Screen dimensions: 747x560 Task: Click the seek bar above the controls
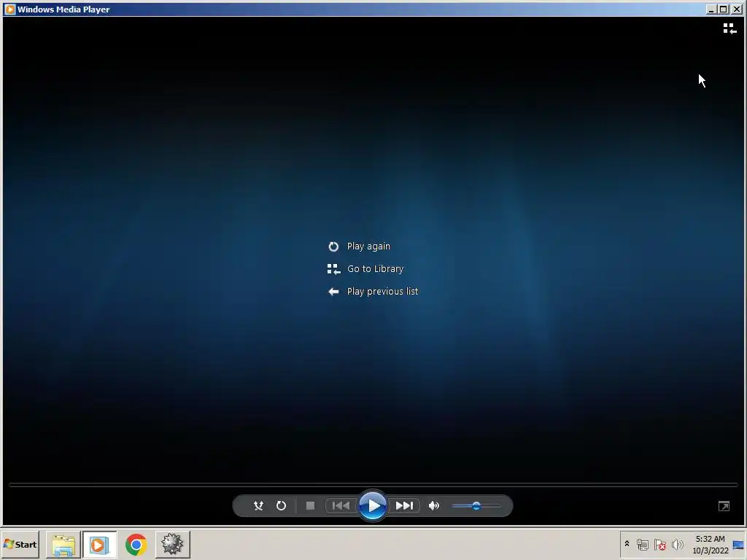(373, 485)
